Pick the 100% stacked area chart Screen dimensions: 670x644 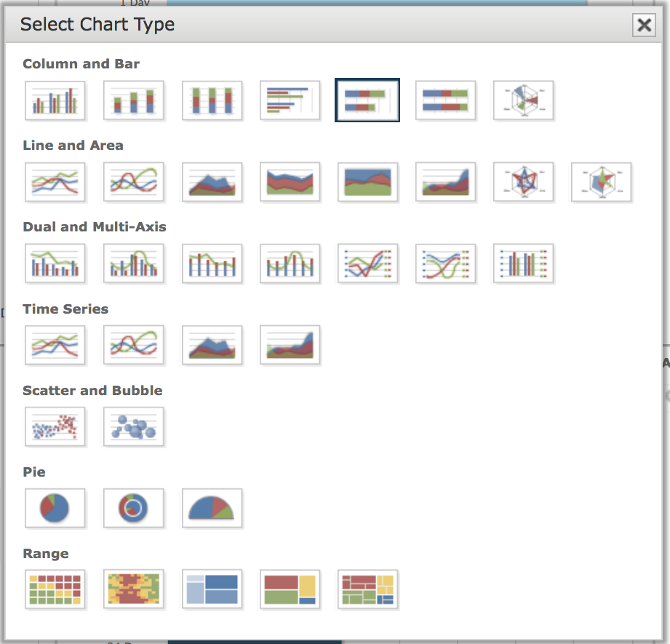point(367,182)
